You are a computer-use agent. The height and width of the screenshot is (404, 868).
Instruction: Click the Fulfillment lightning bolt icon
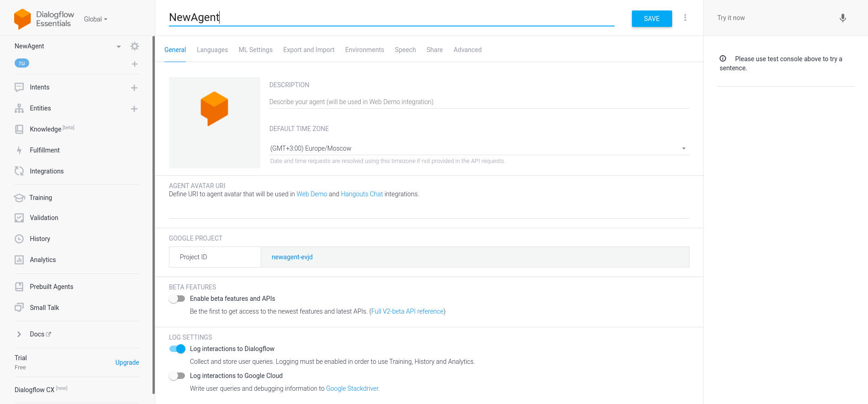pyautogui.click(x=19, y=150)
